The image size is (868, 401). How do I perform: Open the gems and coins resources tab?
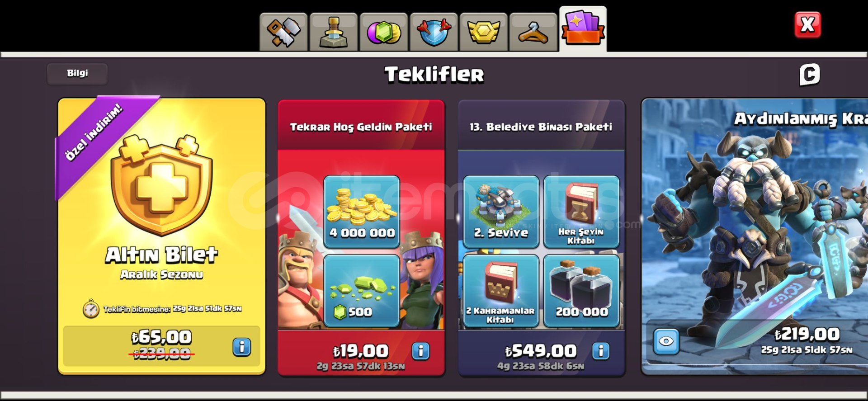coord(384,32)
